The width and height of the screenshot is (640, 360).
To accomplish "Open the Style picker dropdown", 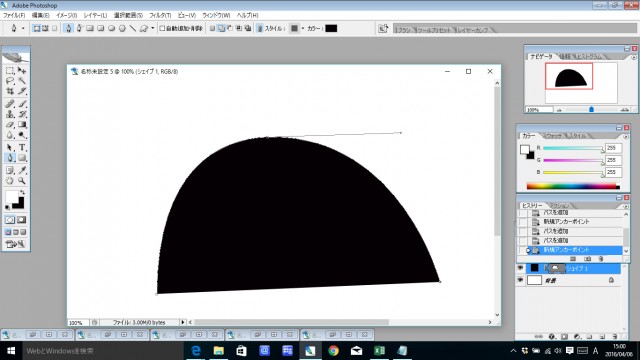I will click(302, 28).
